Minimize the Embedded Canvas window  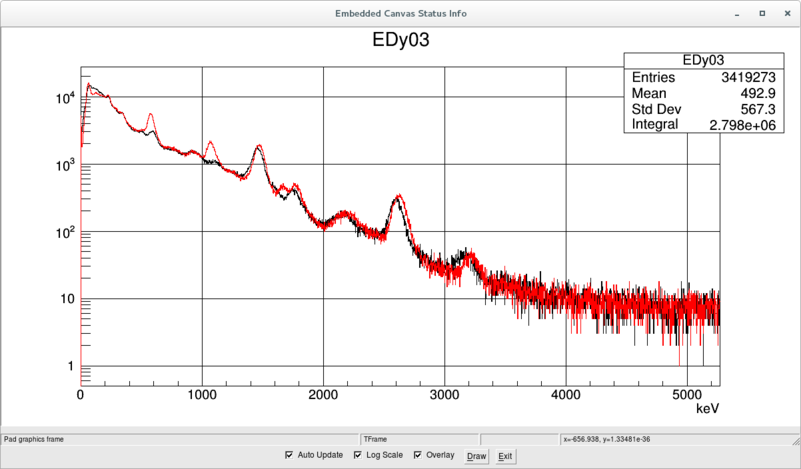(x=737, y=14)
